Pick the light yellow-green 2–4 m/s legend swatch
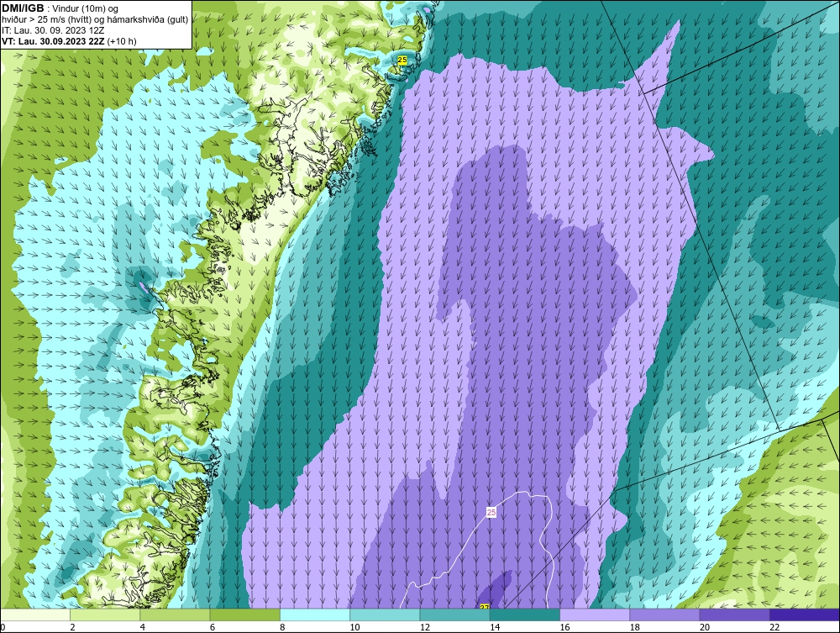Image resolution: width=840 pixels, height=633 pixels. pyautogui.click(x=105, y=615)
